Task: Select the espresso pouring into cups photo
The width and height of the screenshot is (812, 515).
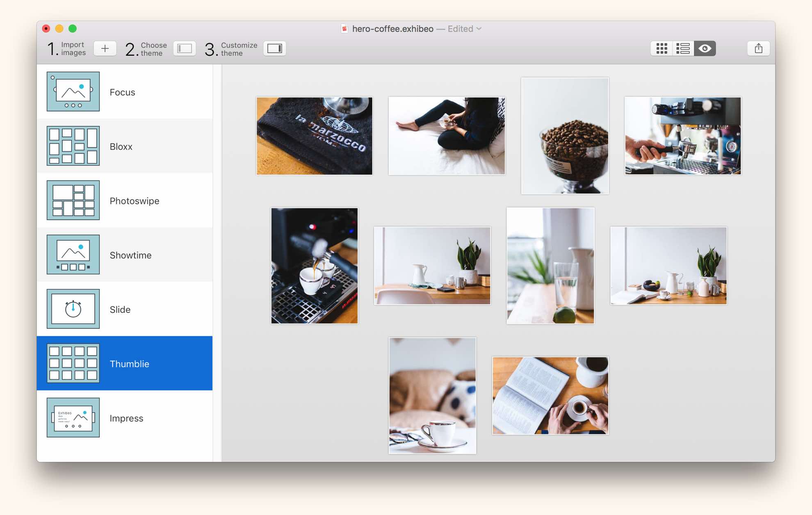Action: (314, 265)
